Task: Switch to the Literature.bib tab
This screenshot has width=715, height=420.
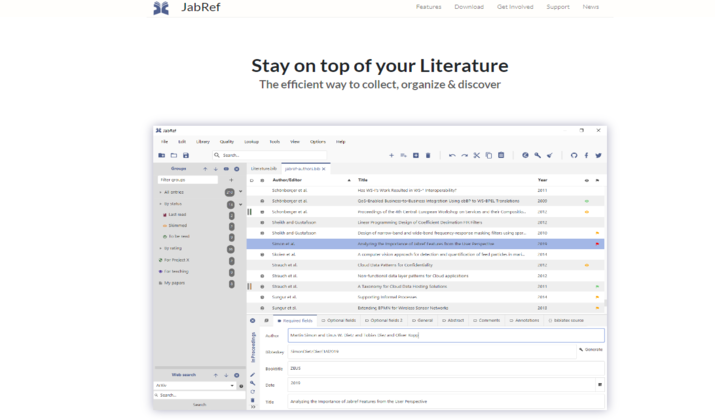Action: [x=264, y=169]
